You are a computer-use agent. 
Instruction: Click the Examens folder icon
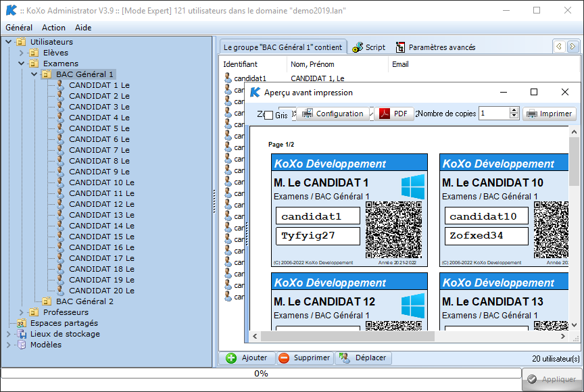point(34,64)
